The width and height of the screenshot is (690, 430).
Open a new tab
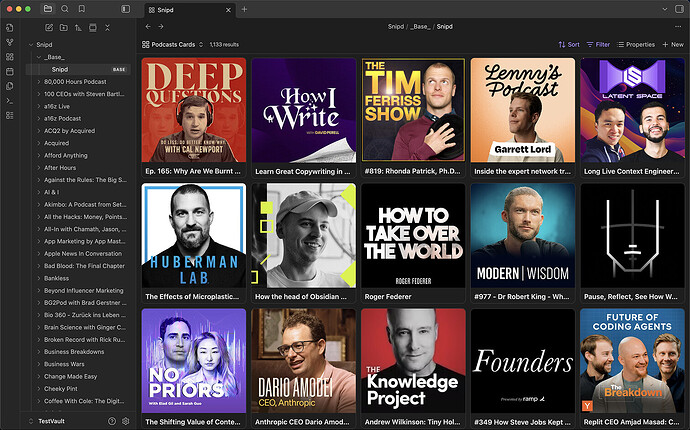[230, 9]
